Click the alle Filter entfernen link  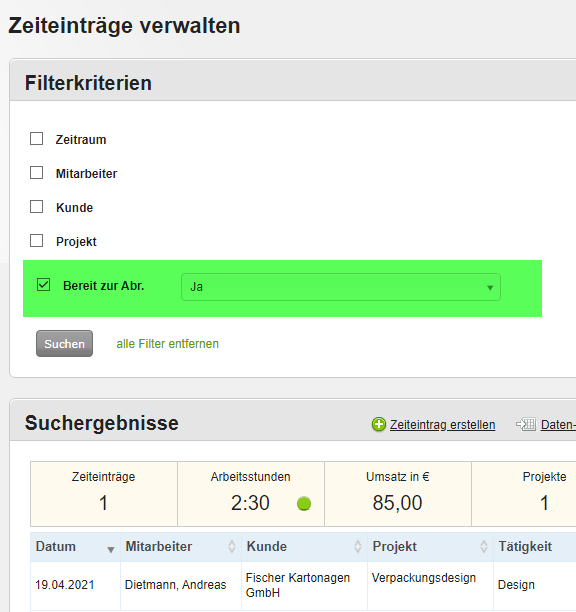(x=167, y=344)
